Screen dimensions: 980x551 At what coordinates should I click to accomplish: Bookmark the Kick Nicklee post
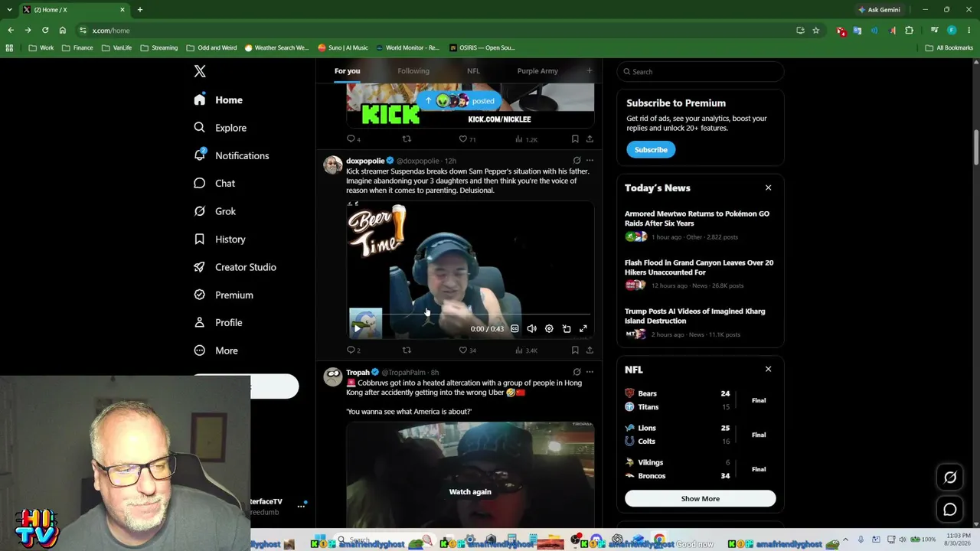(575, 139)
